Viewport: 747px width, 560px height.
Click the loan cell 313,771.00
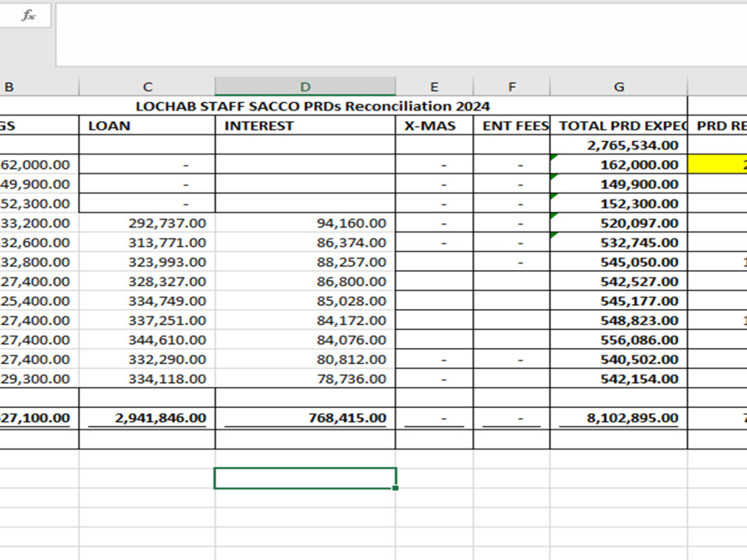coord(147,243)
